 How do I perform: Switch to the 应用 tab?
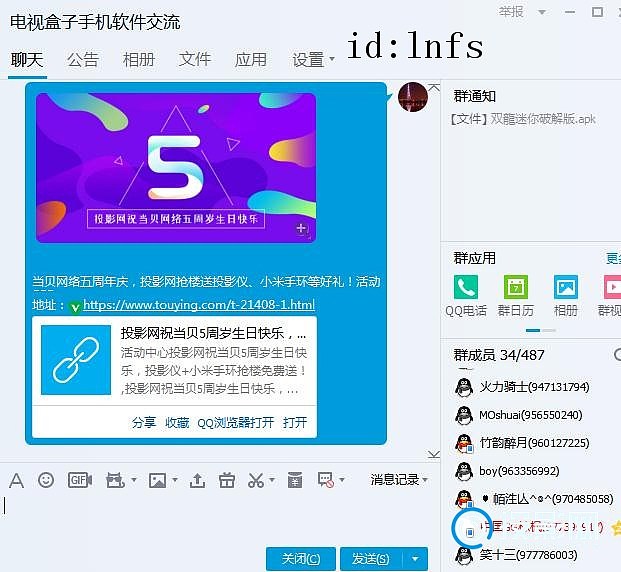tap(250, 60)
